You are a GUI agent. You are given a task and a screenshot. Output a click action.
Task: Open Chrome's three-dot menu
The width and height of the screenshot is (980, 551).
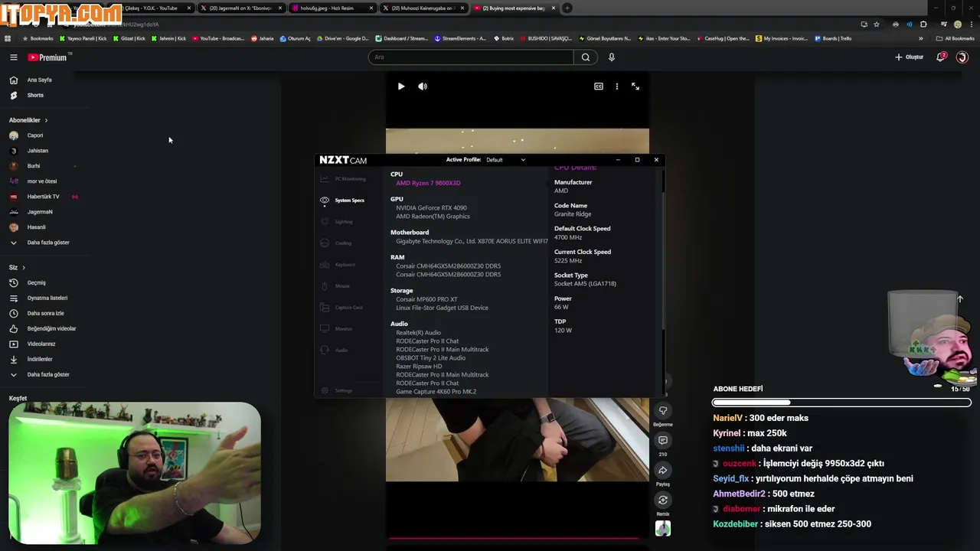tap(971, 24)
